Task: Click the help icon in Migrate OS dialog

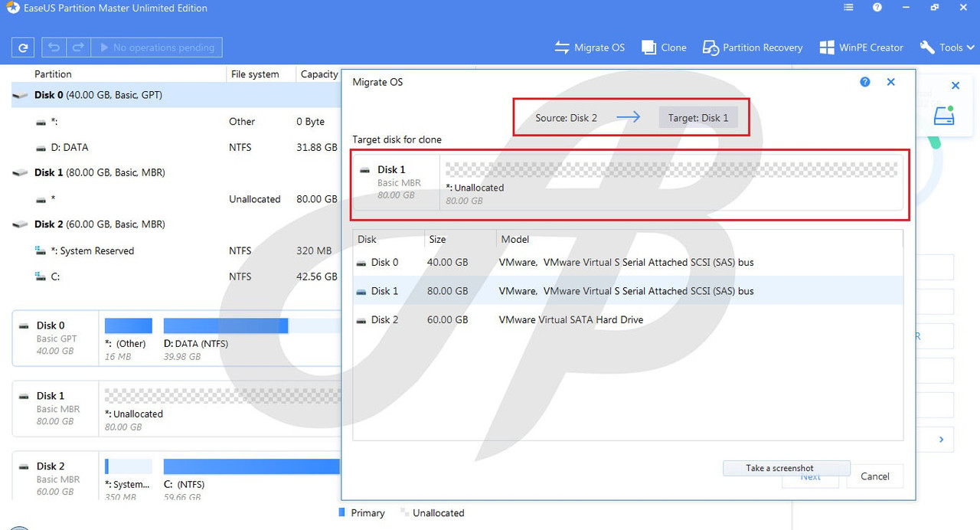Action: [865, 82]
